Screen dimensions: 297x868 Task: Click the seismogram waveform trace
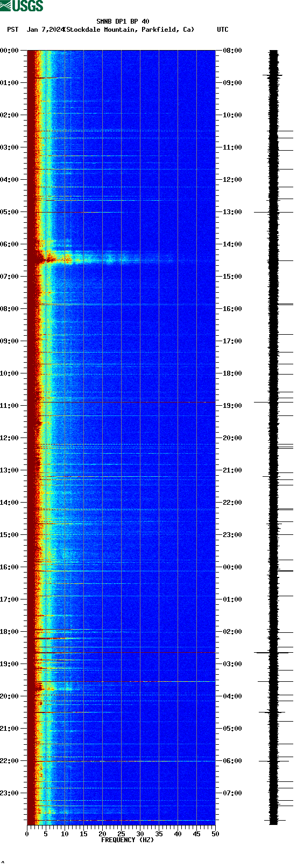pos(274,437)
